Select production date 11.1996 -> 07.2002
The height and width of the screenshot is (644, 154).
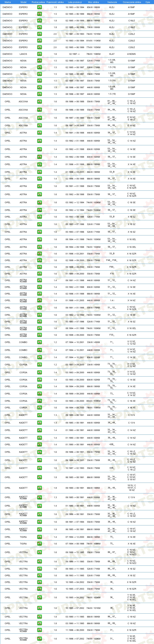[x=75, y=639]
